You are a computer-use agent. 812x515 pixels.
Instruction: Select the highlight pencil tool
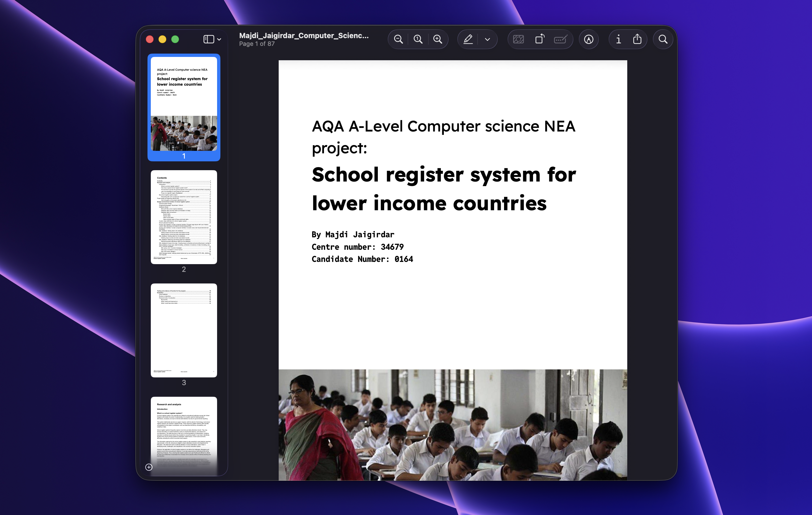[468, 39]
